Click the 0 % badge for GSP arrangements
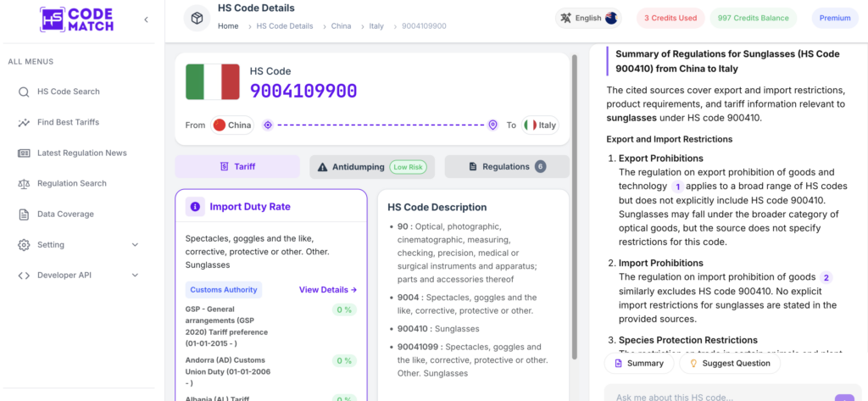This screenshot has height=401, width=868. (x=344, y=310)
